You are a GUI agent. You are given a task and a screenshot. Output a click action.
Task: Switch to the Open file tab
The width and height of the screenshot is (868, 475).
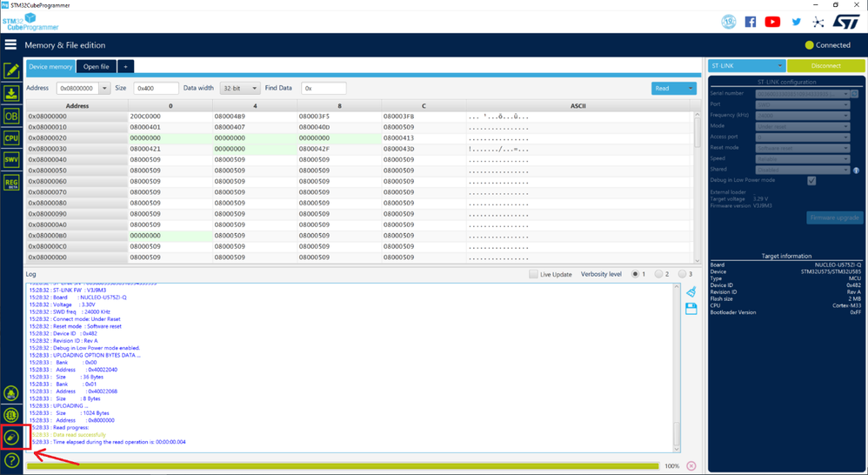point(97,66)
